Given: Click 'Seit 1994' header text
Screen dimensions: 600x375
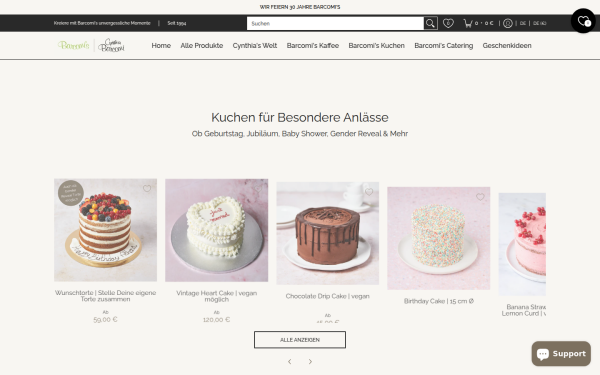Looking at the screenshot, I should tap(177, 23).
